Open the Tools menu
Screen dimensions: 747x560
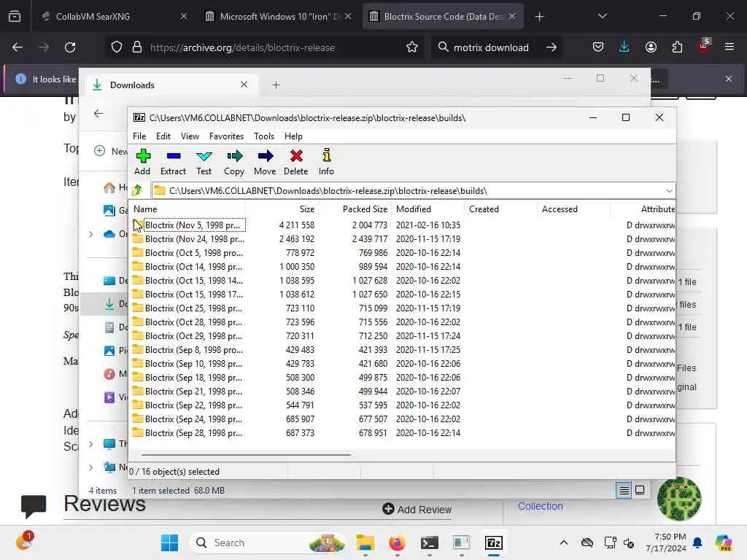pos(264,136)
